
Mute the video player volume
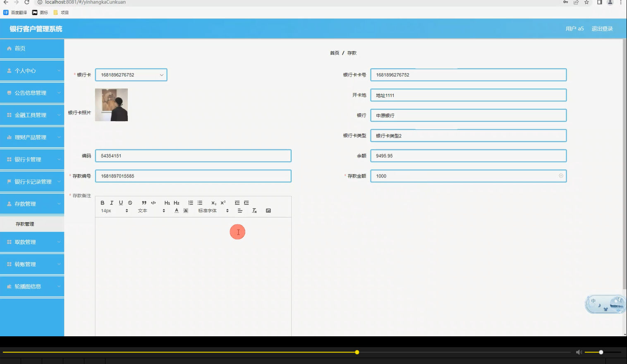579,352
